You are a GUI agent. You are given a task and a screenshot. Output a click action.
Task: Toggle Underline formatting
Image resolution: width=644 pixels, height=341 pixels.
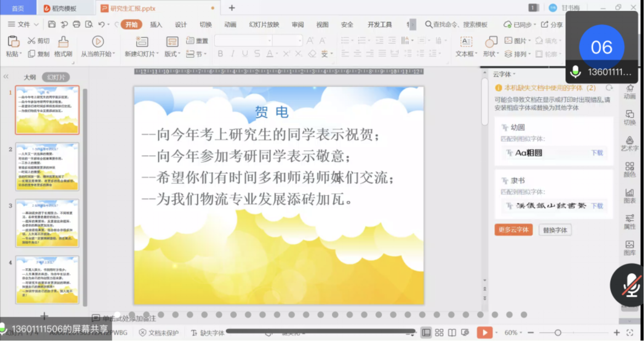coord(245,54)
